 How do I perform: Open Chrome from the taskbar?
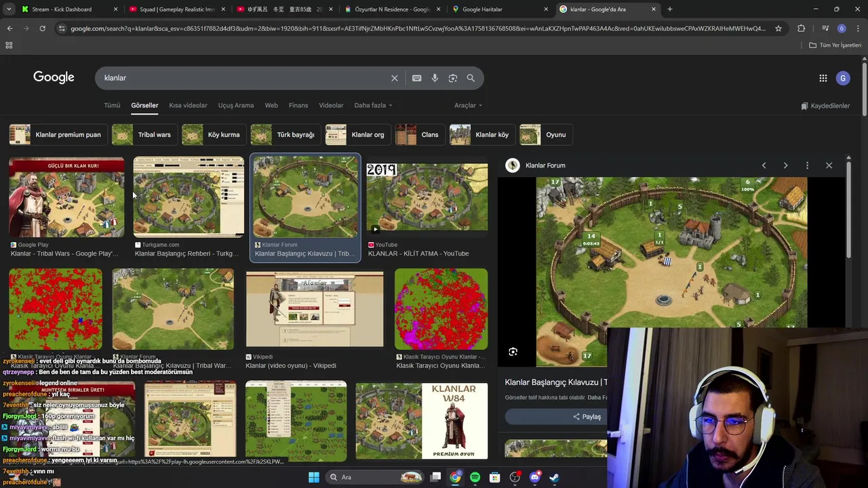pyautogui.click(x=455, y=477)
